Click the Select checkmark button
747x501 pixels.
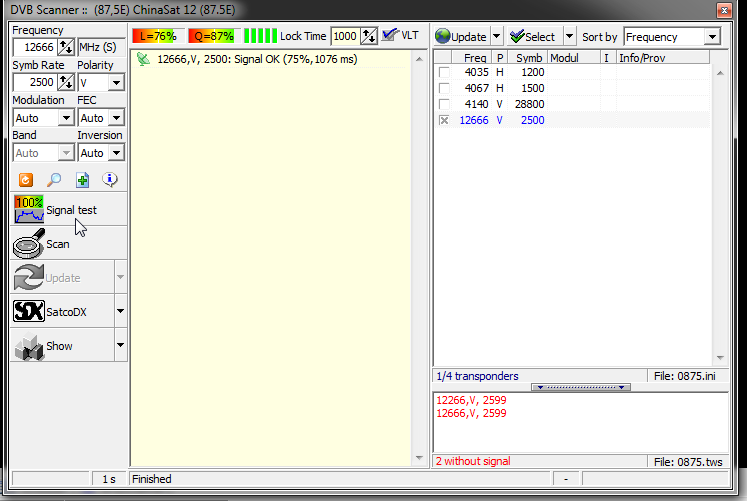(534, 37)
